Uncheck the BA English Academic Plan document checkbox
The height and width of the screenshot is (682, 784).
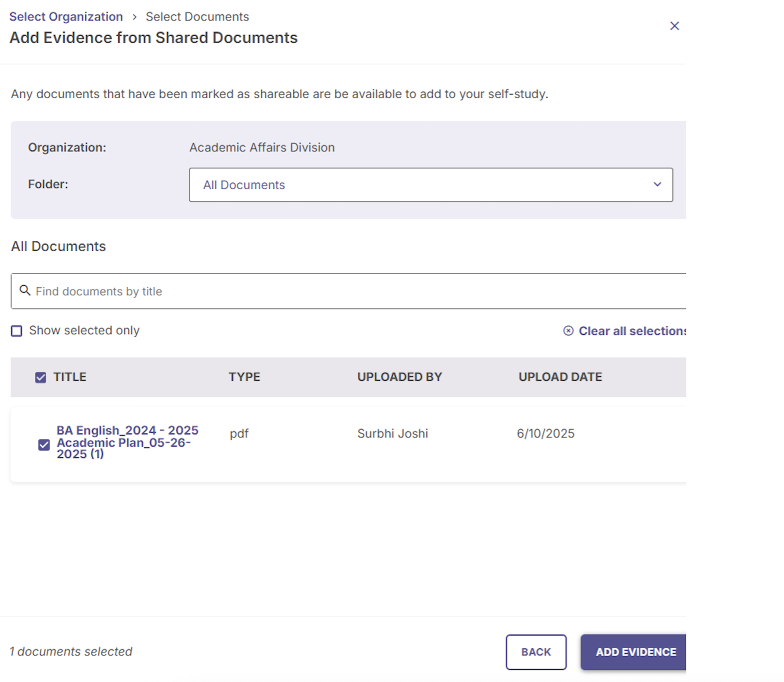click(44, 445)
